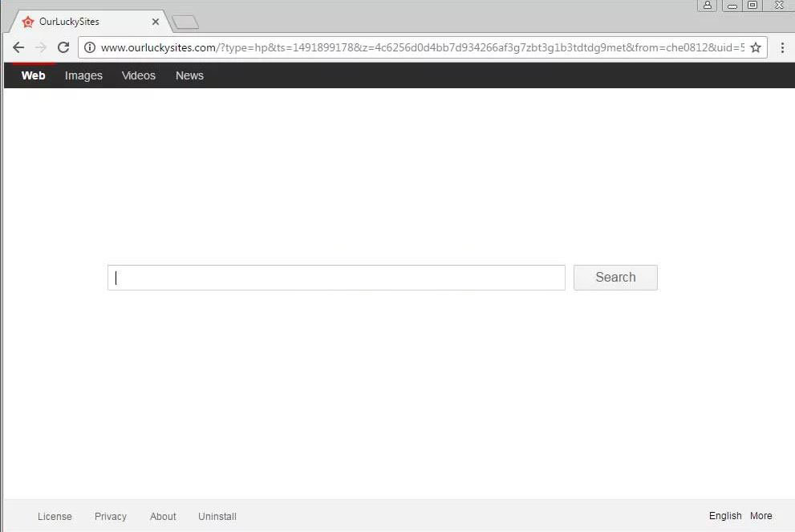Open the About footer link
795x532 pixels.
coord(163,516)
